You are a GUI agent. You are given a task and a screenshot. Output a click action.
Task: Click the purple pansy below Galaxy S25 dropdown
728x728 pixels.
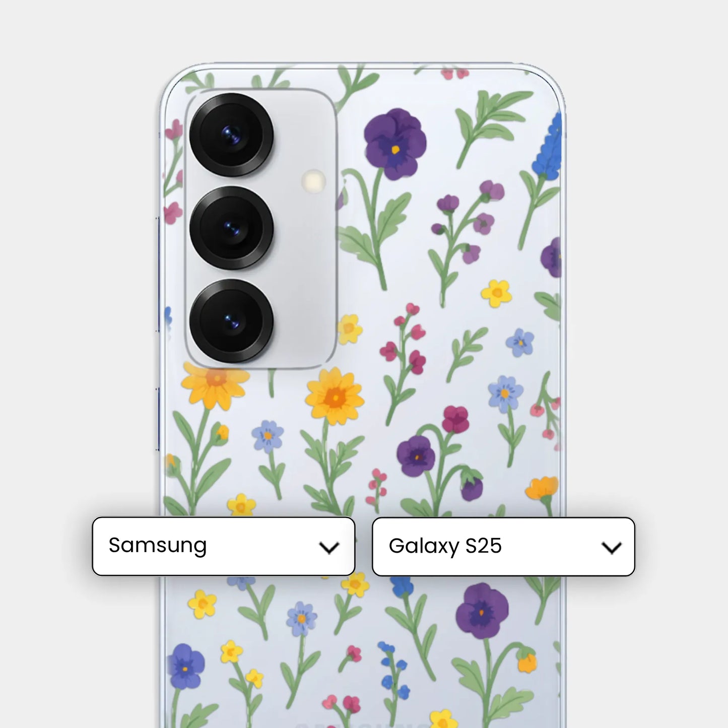click(482, 611)
